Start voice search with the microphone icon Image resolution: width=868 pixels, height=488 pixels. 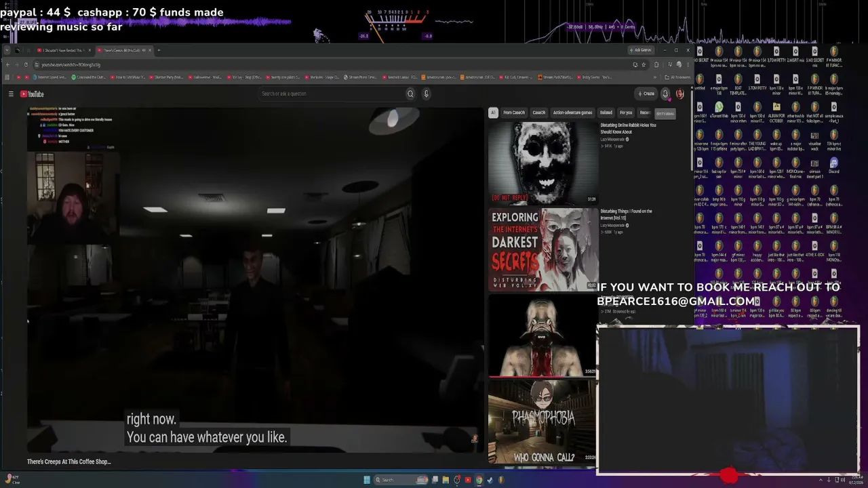pos(427,94)
